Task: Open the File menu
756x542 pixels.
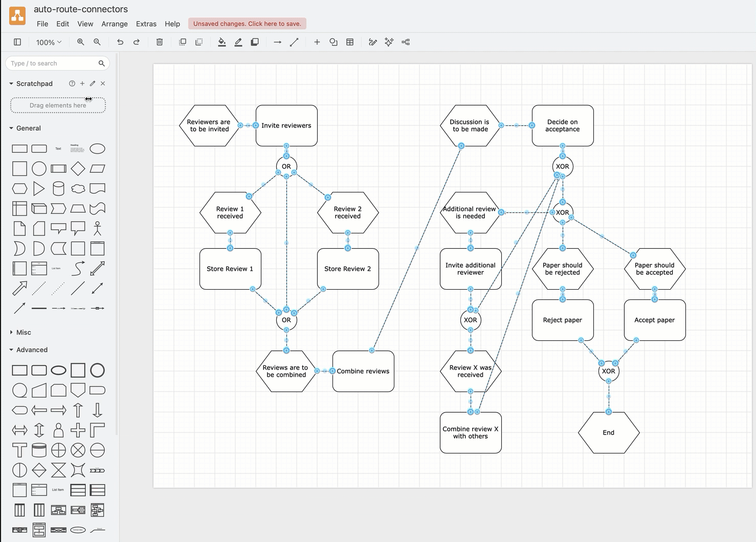Action: pos(42,24)
